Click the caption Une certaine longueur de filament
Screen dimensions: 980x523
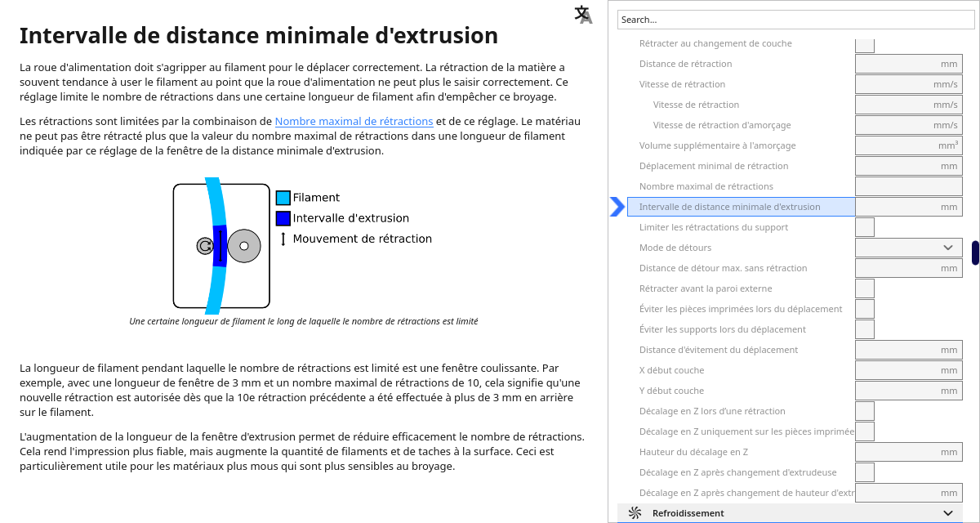[304, 321]
